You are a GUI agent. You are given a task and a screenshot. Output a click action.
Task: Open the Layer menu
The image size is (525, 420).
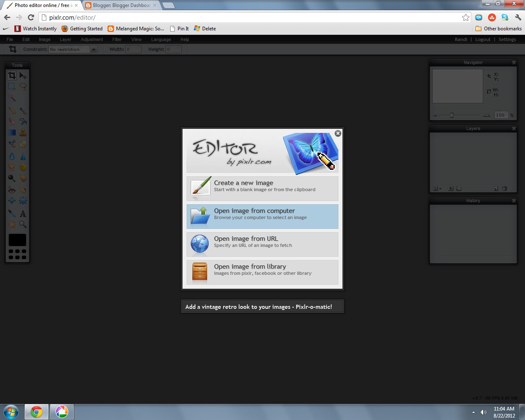point(66,39)
